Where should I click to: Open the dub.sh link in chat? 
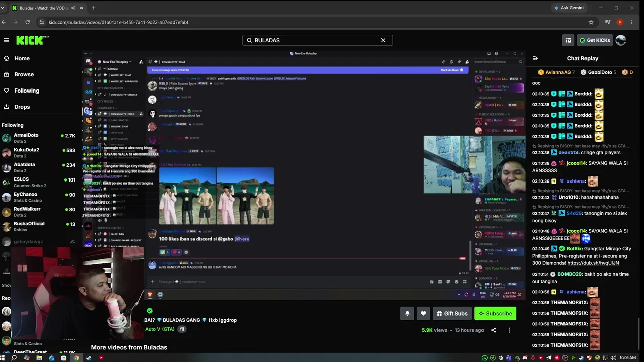click(593, 263)
